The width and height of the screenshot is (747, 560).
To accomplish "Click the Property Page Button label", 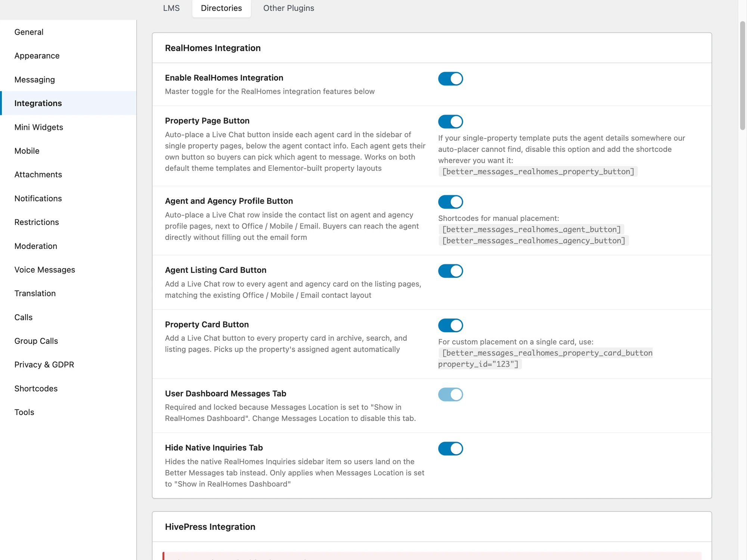I will (x=207, y=121).
